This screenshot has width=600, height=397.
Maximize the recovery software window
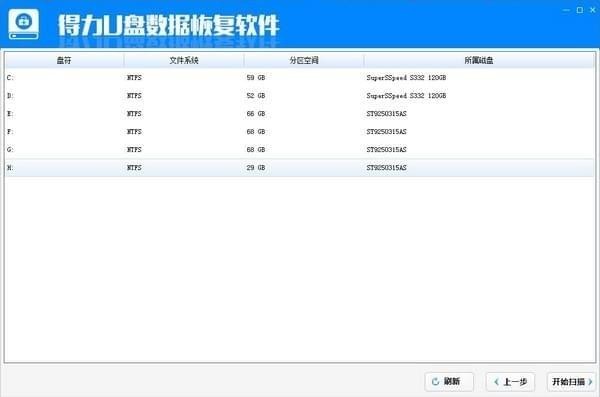click(x=580, y=10)
